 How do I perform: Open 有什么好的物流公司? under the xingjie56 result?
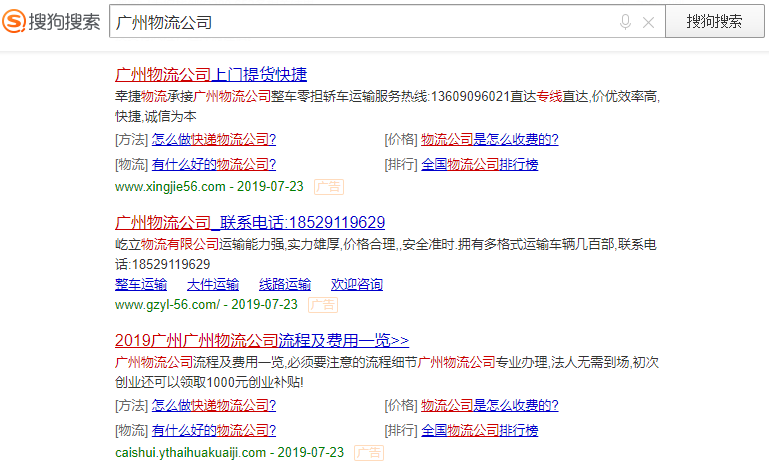(x=214, y=165)
